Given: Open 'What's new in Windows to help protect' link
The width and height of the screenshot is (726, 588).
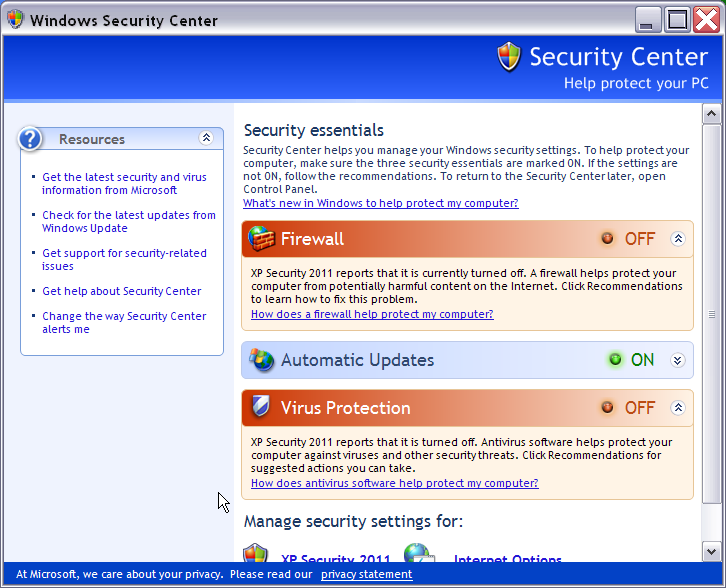Looking at the screenshot, I should (381, 203).
